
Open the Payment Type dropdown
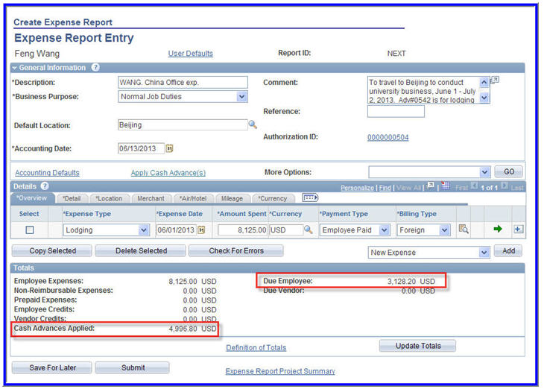click(385, 230)
